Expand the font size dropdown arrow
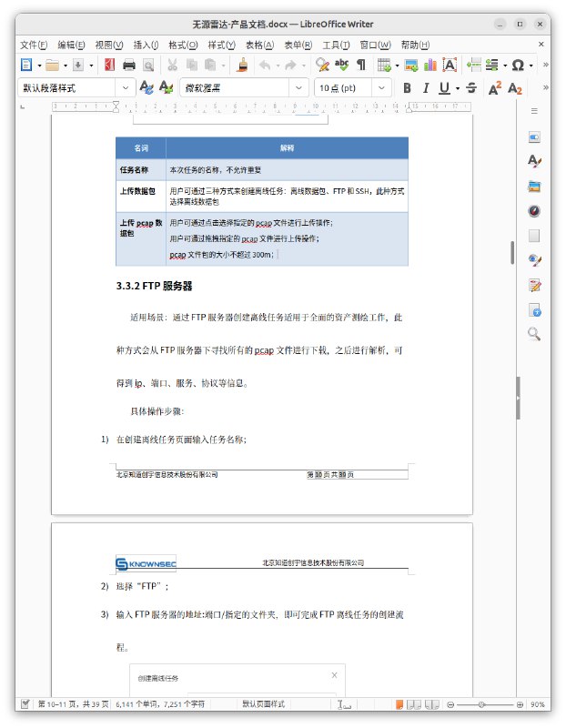566x728 pixels. pos(381,87)
